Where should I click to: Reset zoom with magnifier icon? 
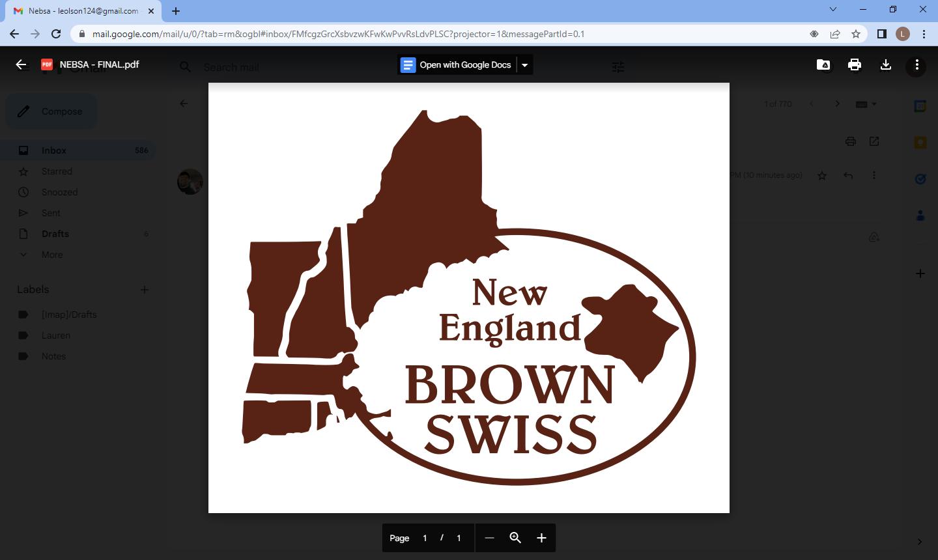[515, 538]
